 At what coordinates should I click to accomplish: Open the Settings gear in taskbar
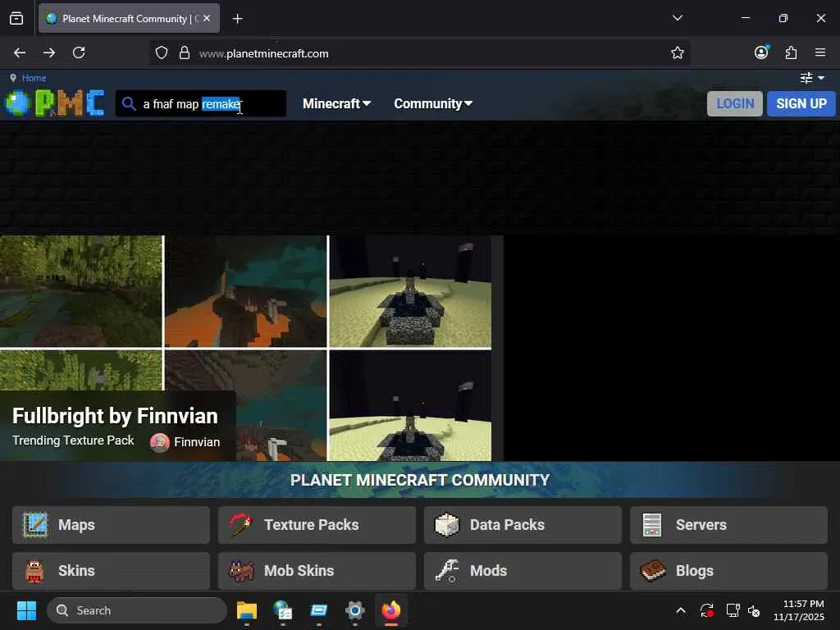tap(354, 610)
